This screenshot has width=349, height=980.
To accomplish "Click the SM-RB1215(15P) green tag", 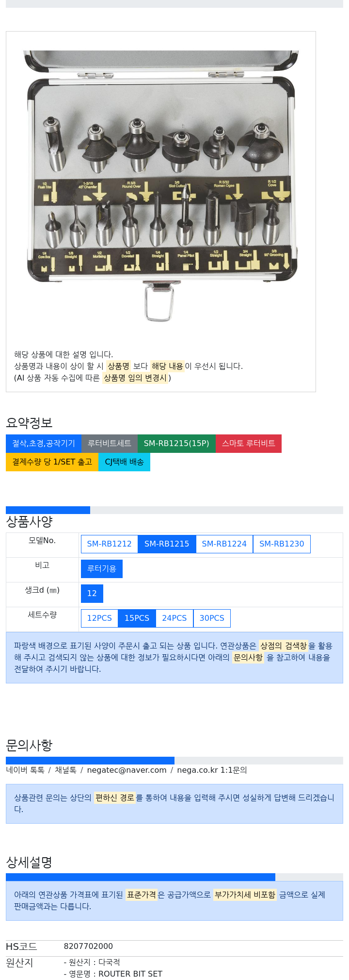I will (x=176, y=443).
